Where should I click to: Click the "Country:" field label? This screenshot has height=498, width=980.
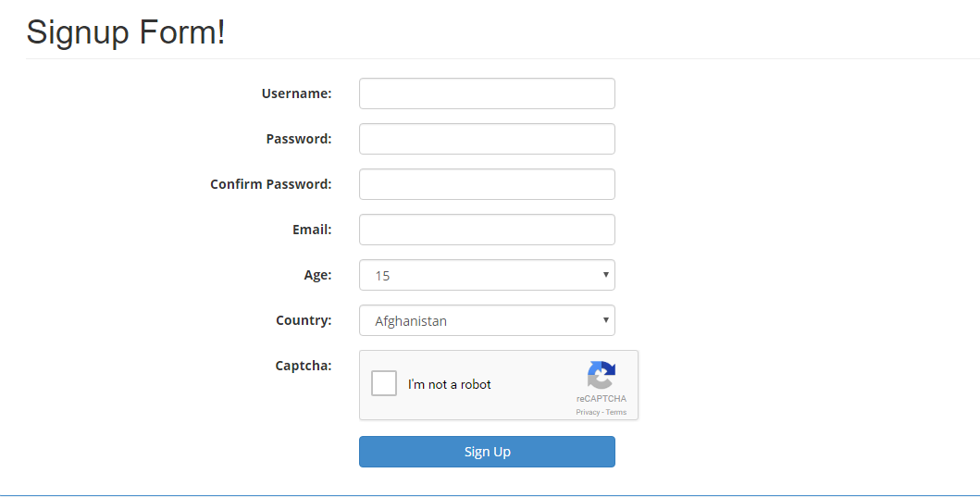[x=304, y=320]
